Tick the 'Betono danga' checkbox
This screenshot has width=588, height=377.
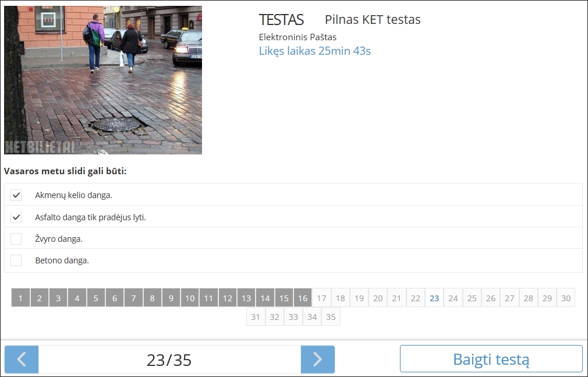pyautogui.click(x=16, y=260)
